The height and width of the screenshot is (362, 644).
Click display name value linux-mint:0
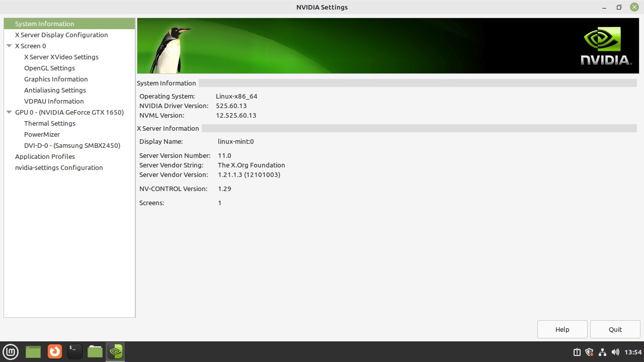pyautogui.click(x=236, y=141)
